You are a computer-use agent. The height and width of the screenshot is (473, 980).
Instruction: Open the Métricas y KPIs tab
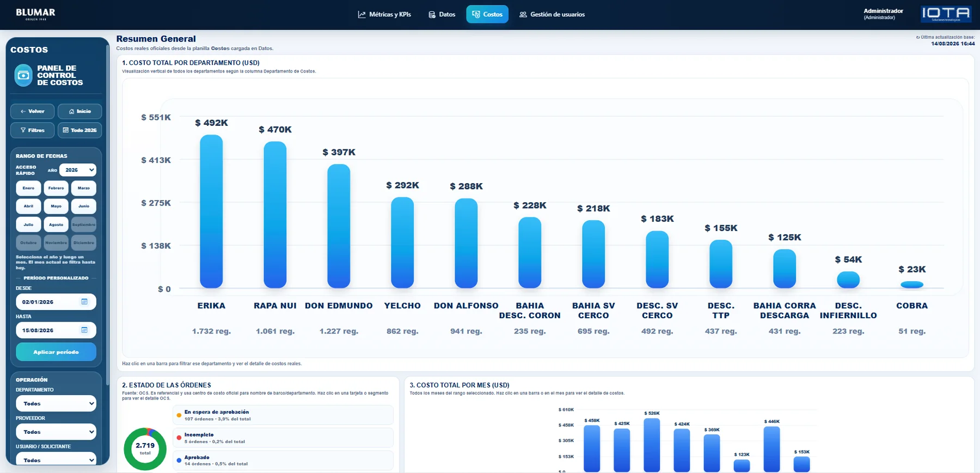click(x=384, y=14)
